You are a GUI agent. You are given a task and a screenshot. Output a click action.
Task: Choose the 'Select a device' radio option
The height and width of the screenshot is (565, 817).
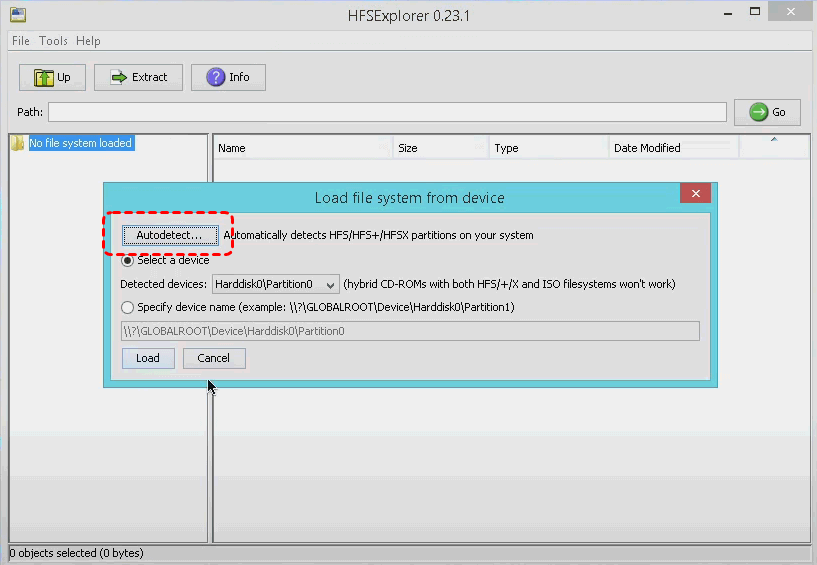coord(127,260)
